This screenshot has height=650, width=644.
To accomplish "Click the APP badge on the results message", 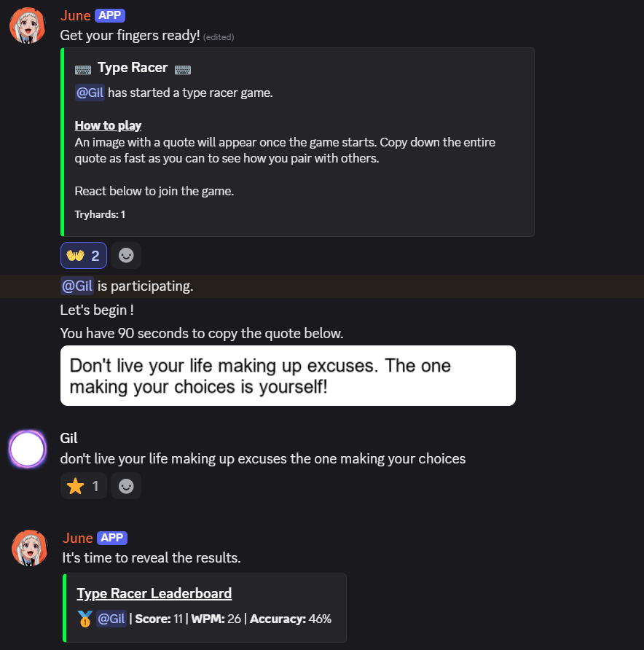I will 111,538.
